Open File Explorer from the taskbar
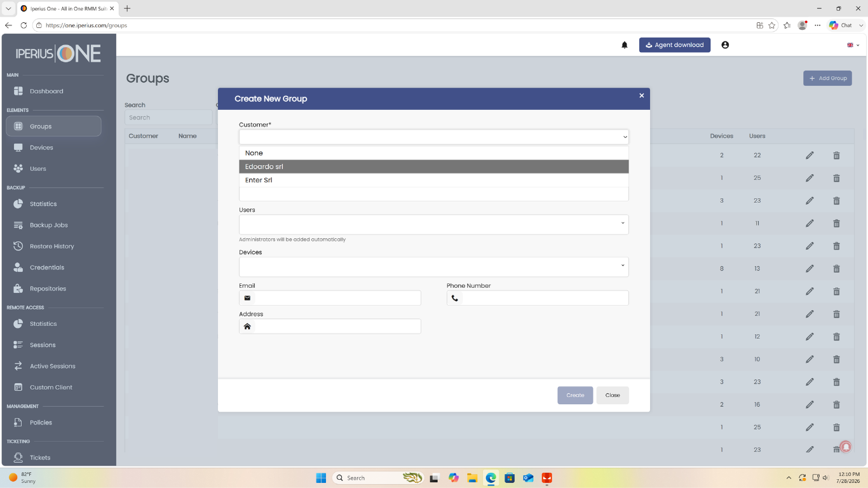Viewport: 868px width, 488px height. tap(472, 478)
